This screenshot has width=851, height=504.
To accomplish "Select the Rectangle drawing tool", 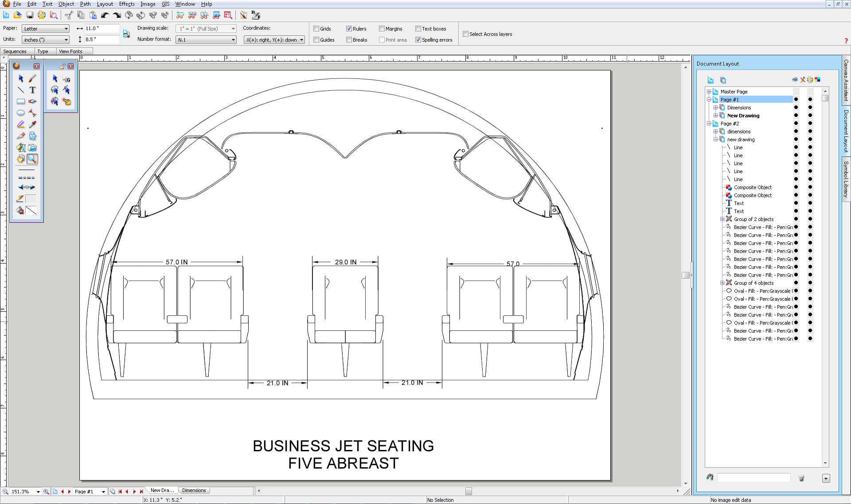I will coord(21,101).
